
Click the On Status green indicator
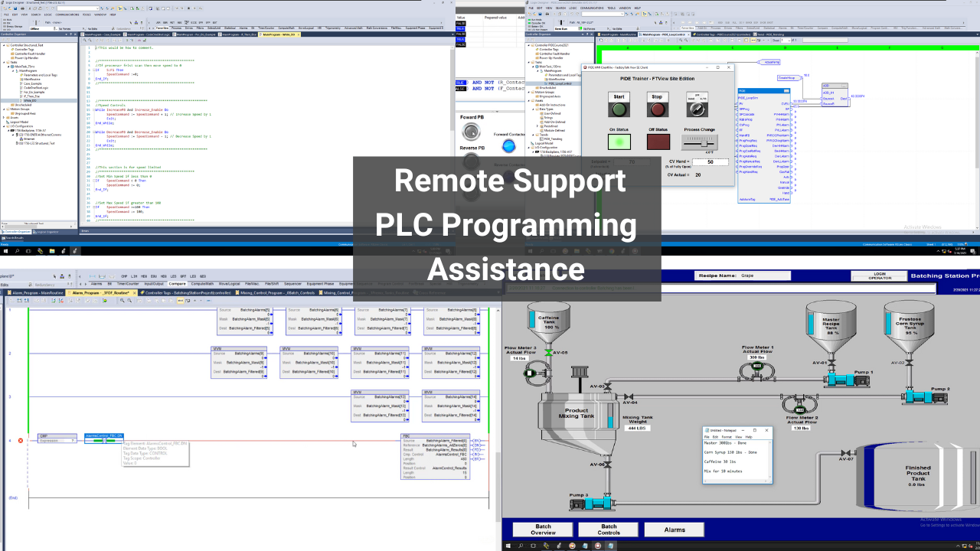pos(619,142)
